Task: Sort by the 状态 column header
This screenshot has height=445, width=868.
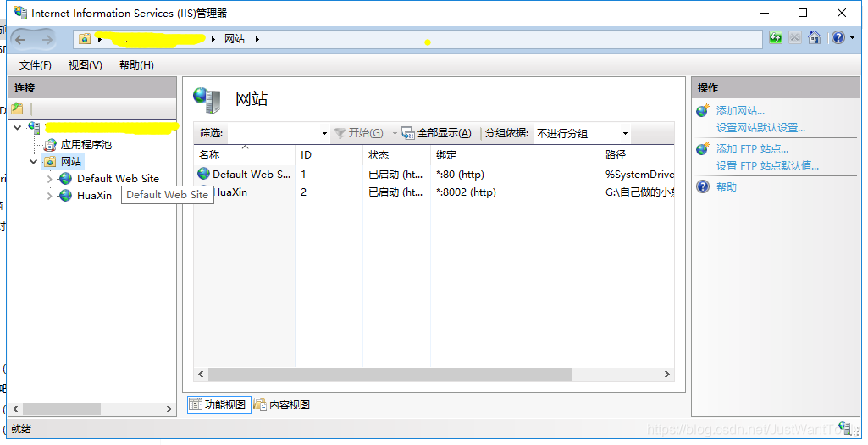Action: (396, 154)
